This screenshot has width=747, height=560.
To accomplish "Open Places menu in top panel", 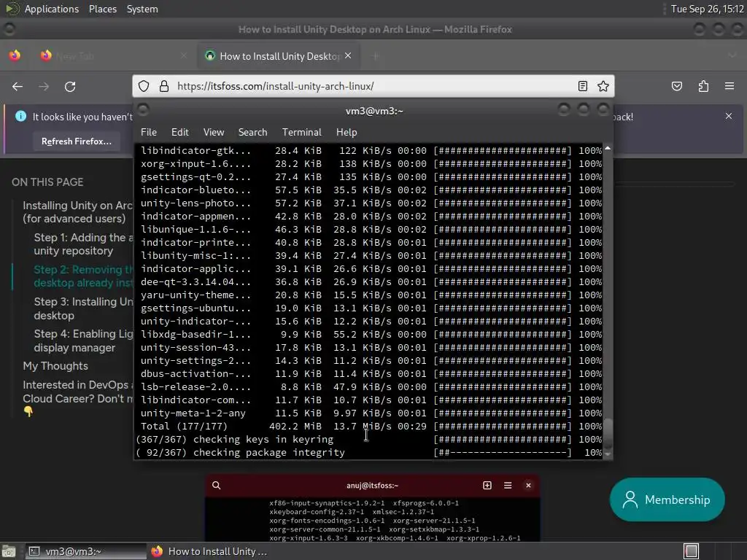I will click(102, 9).
